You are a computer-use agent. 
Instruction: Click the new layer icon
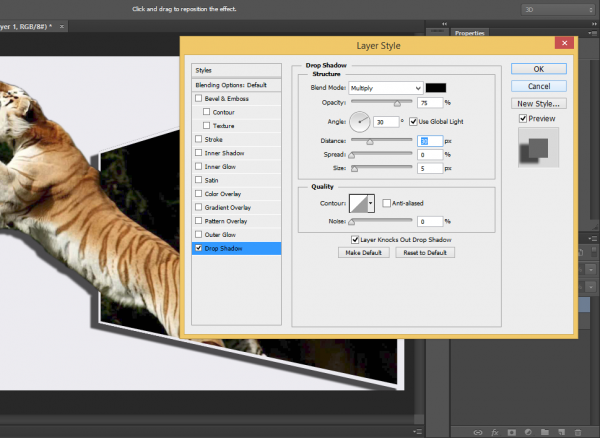coord(563,431)
